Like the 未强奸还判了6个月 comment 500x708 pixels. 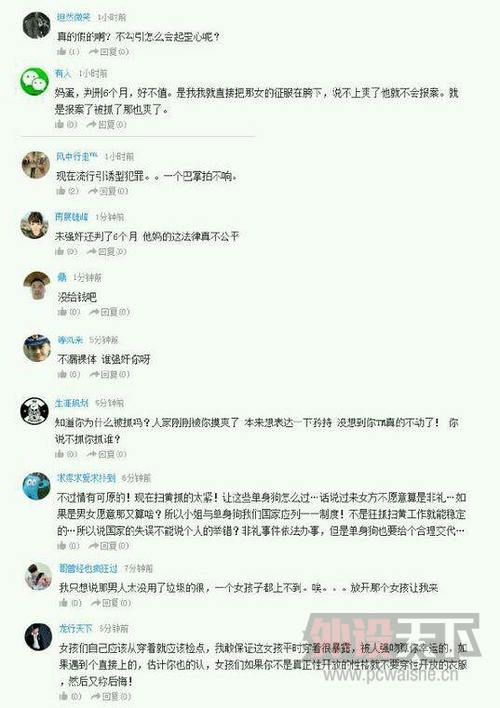click(x=66, y=252)
